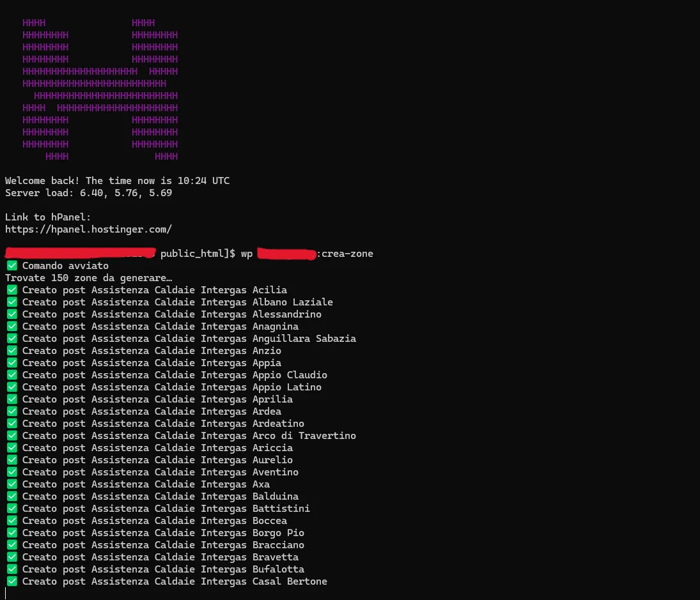Click the check icon on the Balduina row
Viewport: 700px width, 600px height.
point(12,496)
